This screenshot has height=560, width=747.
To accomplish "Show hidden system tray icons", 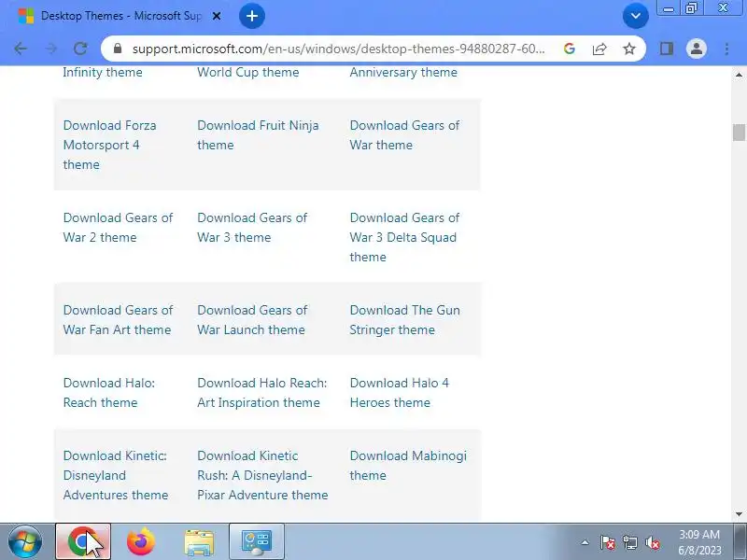I will pyautogui.click(x=585, y=542).
